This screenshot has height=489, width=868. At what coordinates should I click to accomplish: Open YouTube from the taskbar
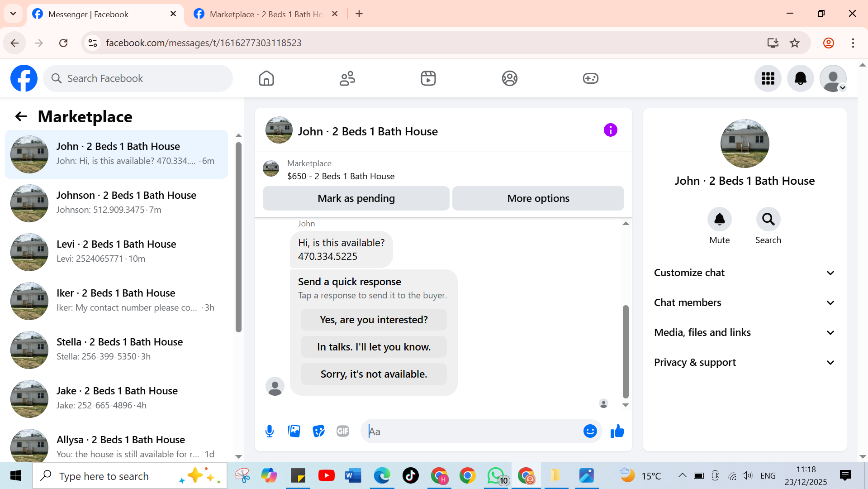[326, 475]
